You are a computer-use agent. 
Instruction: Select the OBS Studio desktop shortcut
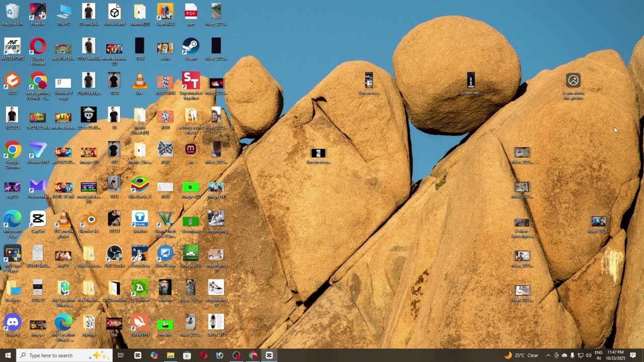114,256
